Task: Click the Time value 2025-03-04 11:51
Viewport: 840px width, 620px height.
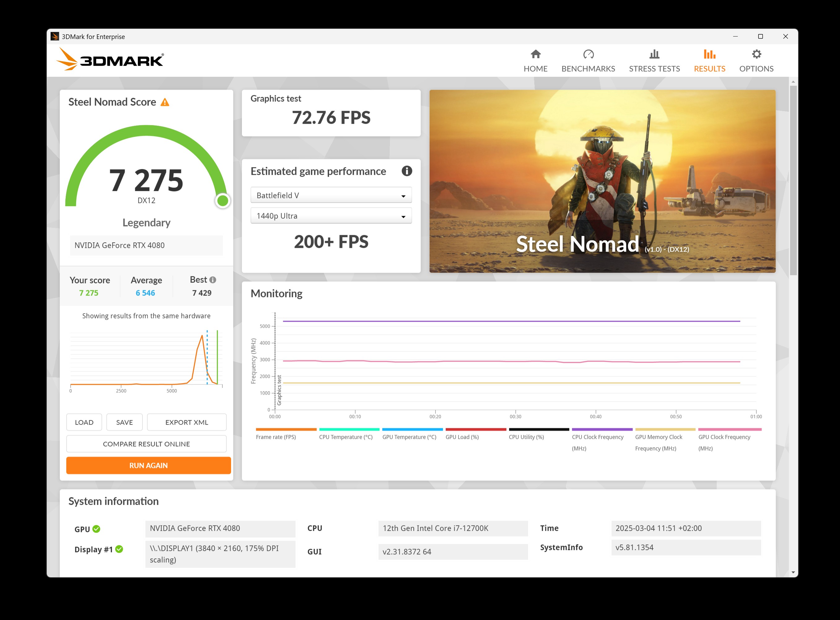Action: 686,528
